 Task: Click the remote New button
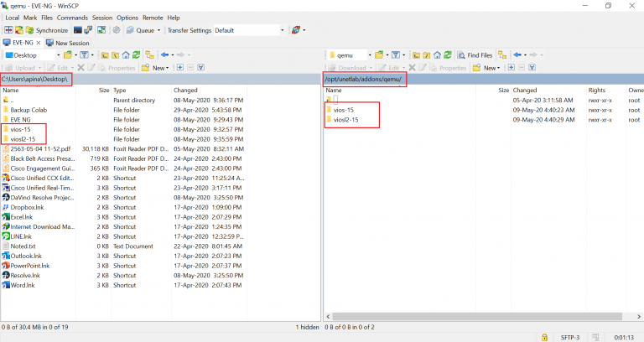(490, 68)
